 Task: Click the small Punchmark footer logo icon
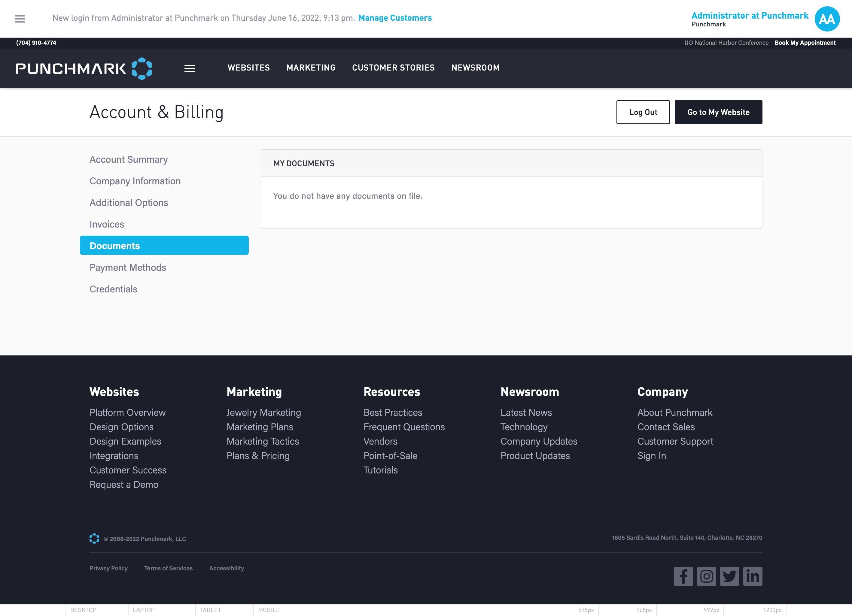(x=94, y=538)
